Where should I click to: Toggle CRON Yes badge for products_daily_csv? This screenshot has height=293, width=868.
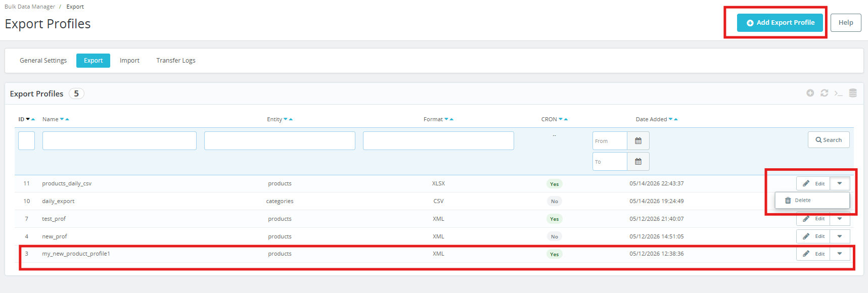[554, 184]
